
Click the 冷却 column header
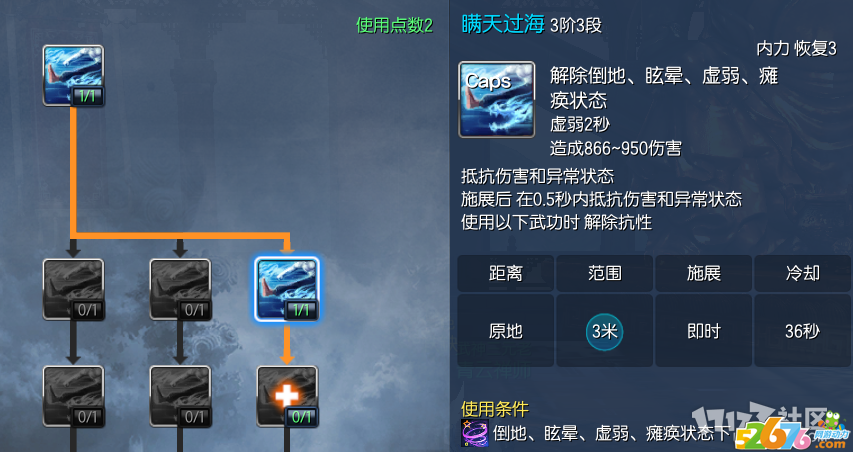click(802, 274)
